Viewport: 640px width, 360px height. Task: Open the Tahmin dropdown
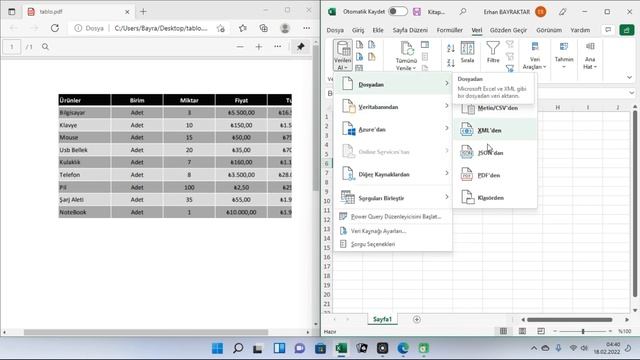[x=564, y=55]
